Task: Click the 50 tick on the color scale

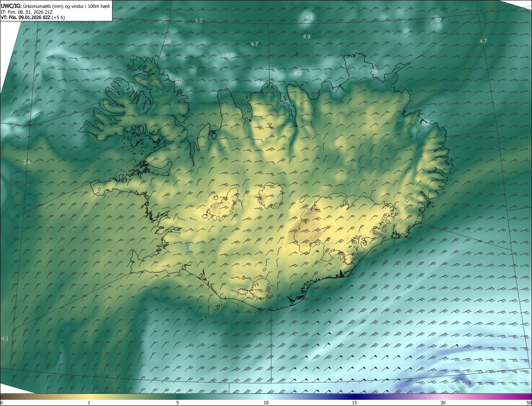Action: point(529,403)
